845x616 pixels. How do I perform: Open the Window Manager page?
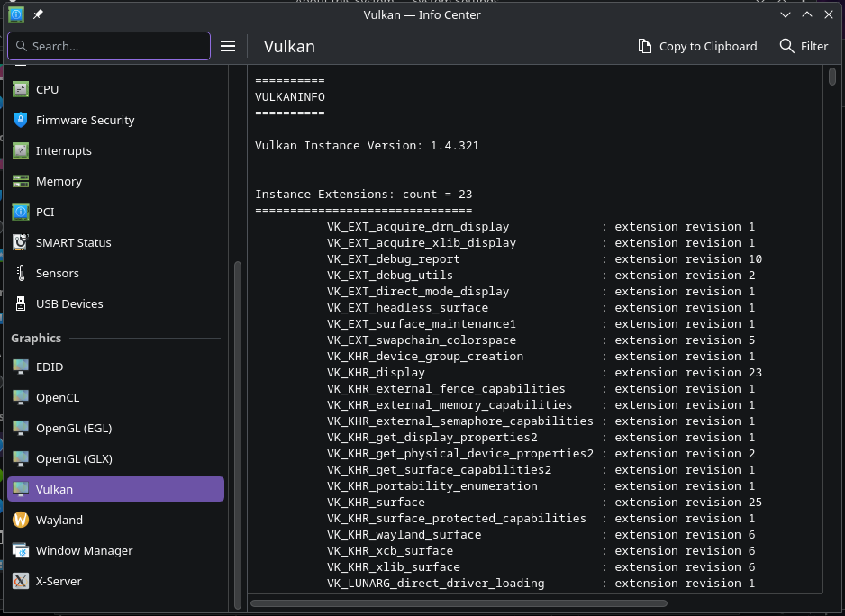(x=84, y=550)
